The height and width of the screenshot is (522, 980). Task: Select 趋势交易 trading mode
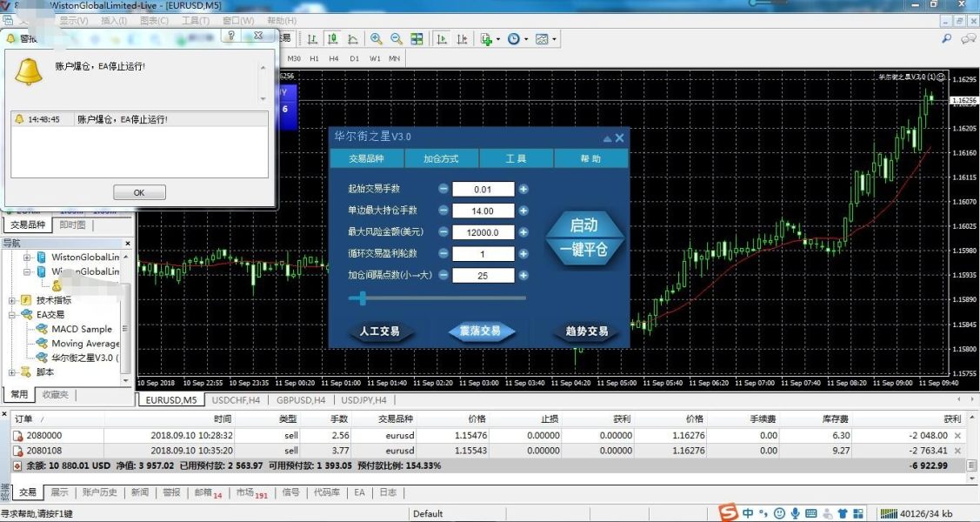pos(586,331)
